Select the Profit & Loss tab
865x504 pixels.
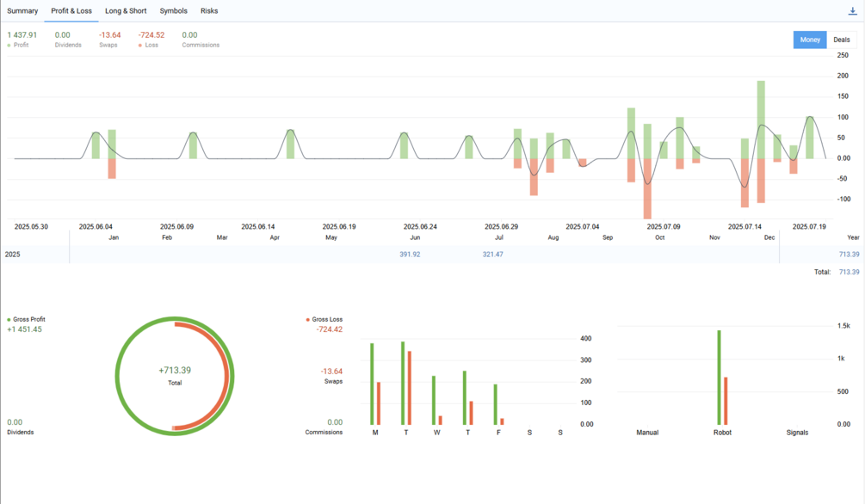click(71, 11)
